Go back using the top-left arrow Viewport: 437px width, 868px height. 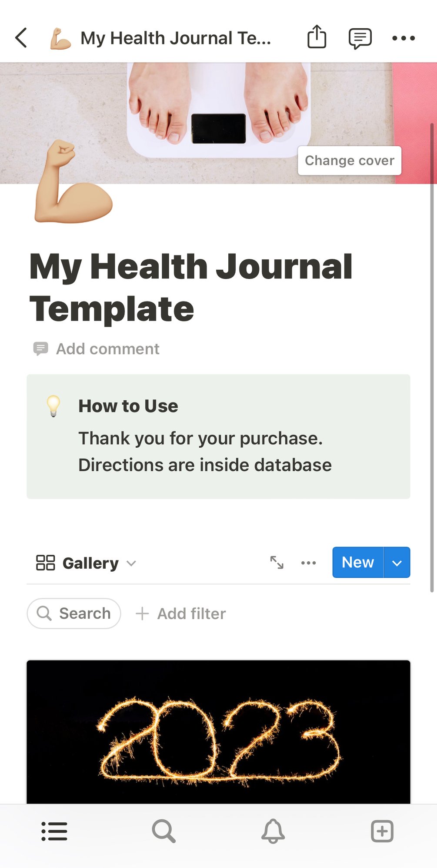click(x=21, y=38)
